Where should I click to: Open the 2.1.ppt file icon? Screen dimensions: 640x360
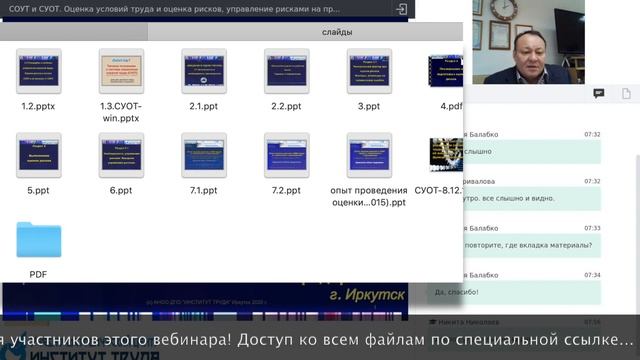point(204,71)
